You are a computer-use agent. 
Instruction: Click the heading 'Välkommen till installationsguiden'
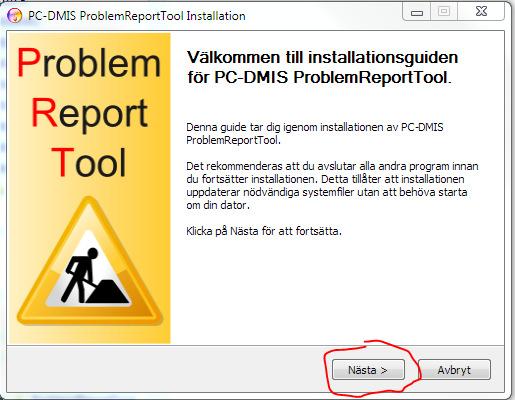323,57
